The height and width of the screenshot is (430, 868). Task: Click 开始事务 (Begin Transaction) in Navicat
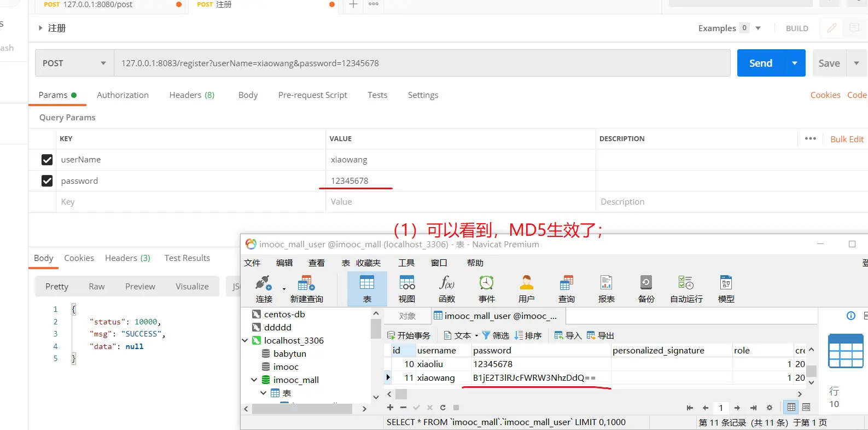(409, 335)
